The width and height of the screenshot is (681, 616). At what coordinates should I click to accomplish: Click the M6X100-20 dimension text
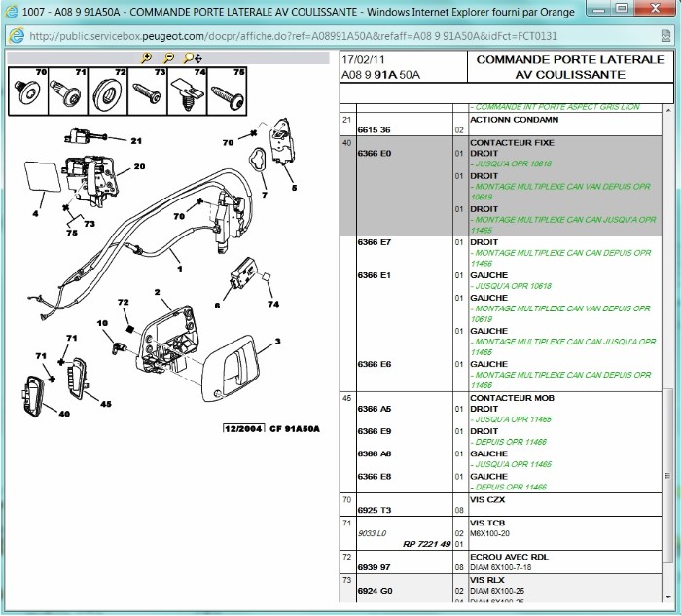point(490,533)
